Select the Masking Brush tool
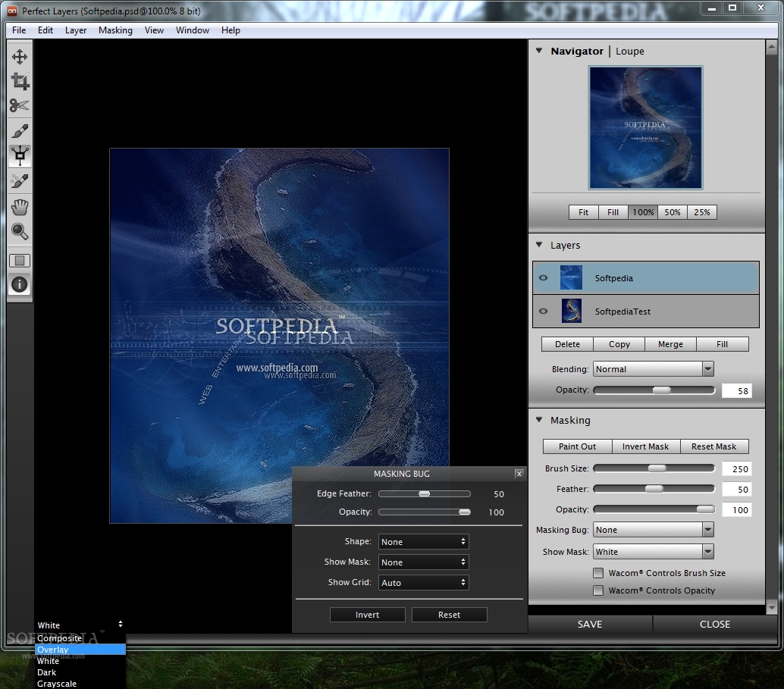Screen dimensions: 784x689 [20, 131]
